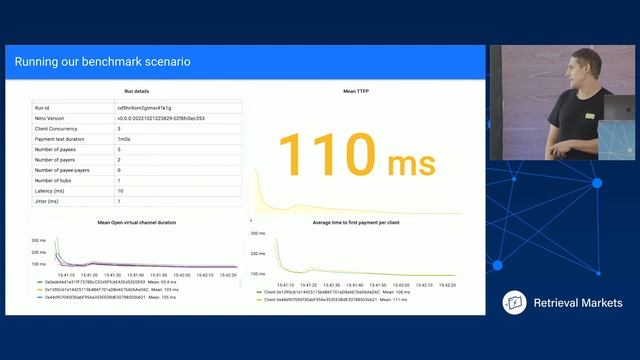This screenshot has width=640, height=360.
Task: Select the Number of payees value '5'
Action: [x=178, y=149]
